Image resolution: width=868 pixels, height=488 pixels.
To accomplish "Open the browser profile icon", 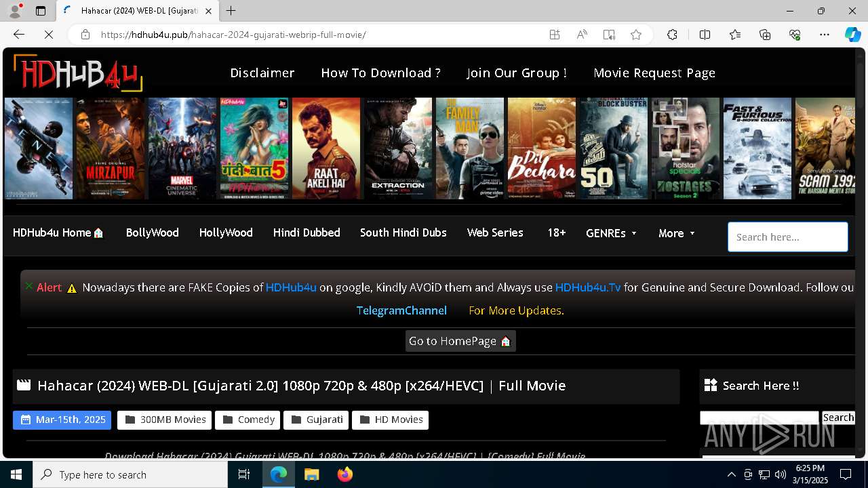I will 15,11.
